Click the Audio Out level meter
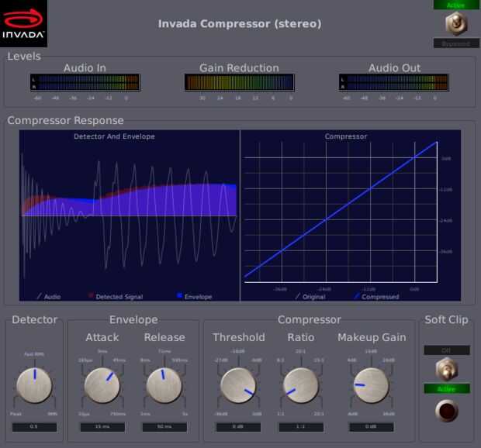The image size is (481, 448). coord(394,82)
